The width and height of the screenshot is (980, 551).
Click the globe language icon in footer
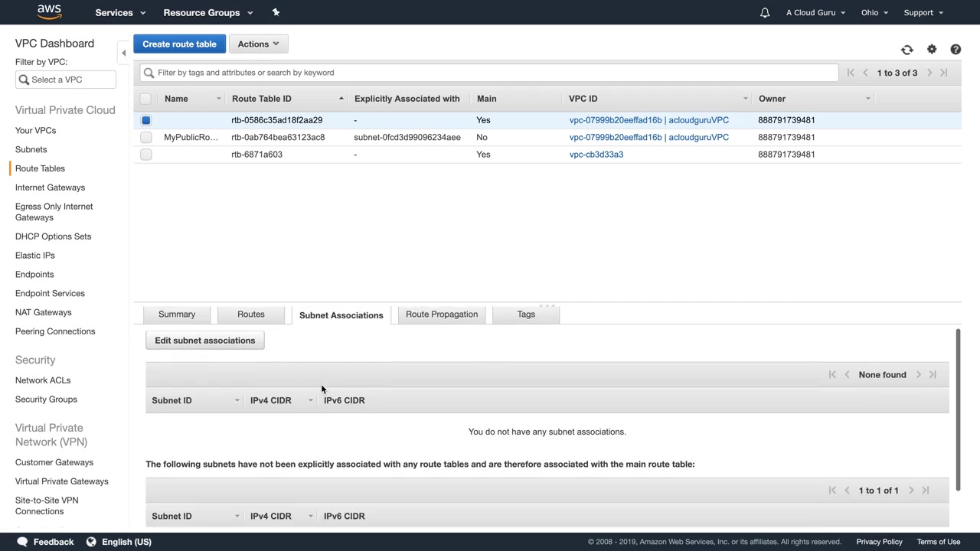(x=91, y=542)
